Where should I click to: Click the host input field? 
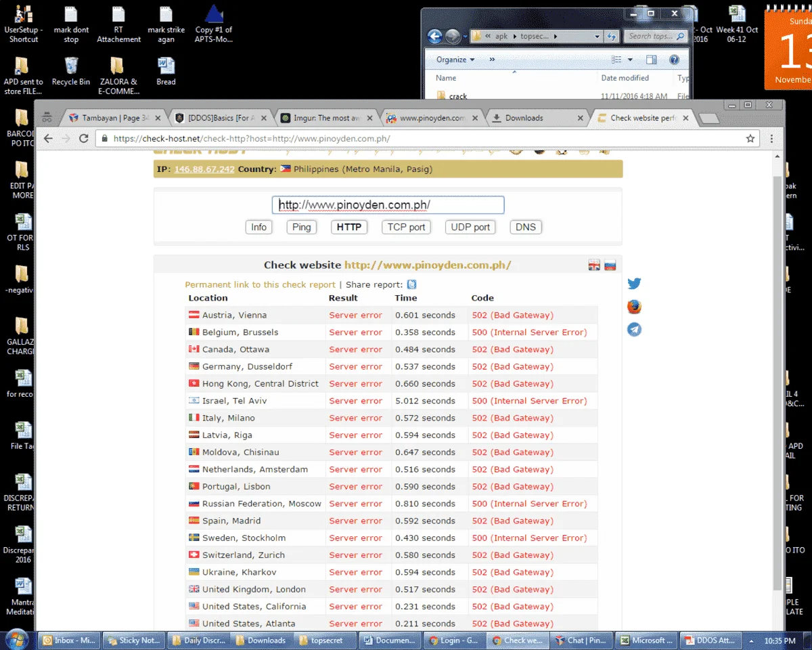pyautogui.click(x=388, y=205)
